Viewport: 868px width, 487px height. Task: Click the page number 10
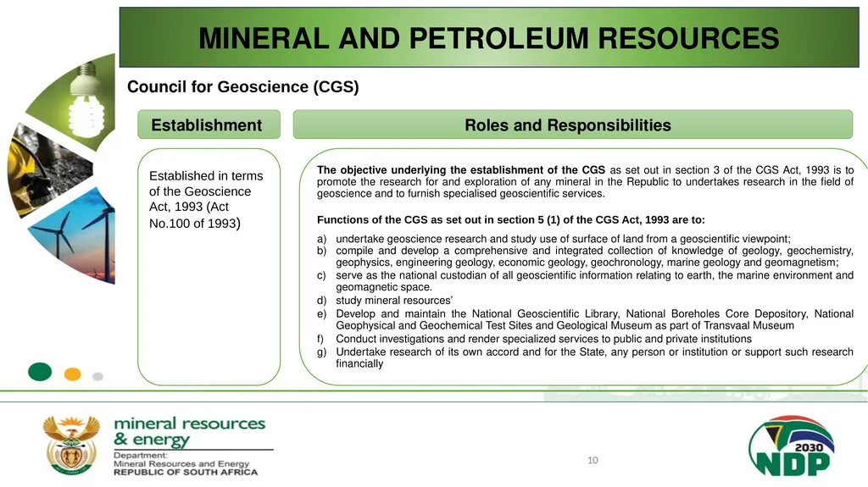(x=593, y=461)
